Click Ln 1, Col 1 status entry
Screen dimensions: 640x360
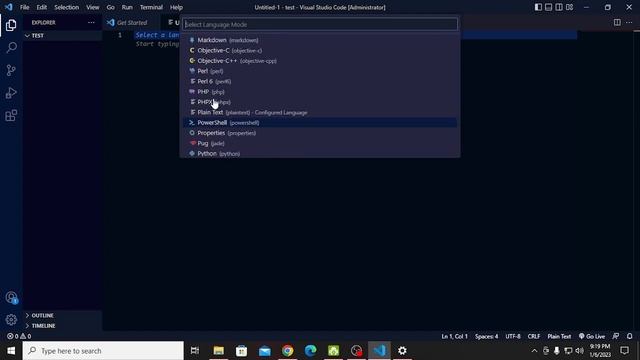click(454, 336)
